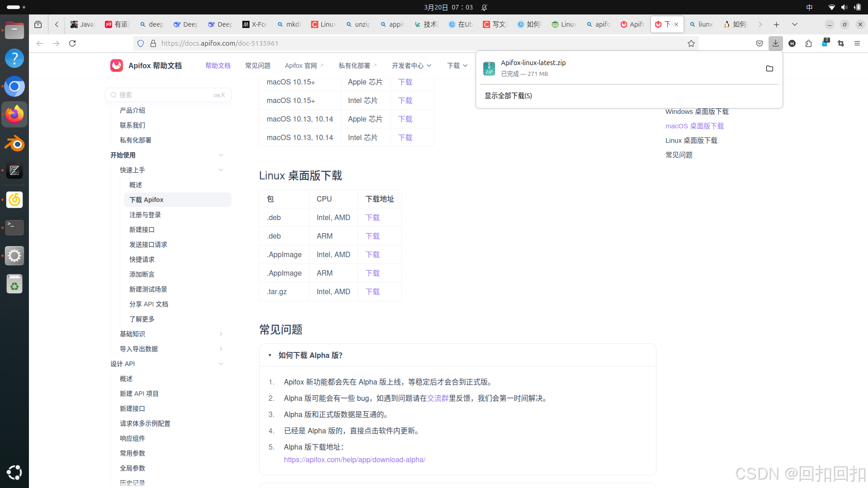Open Terminal from the dock
Viewport: 868px width, 488px height.
pos(14,227)
